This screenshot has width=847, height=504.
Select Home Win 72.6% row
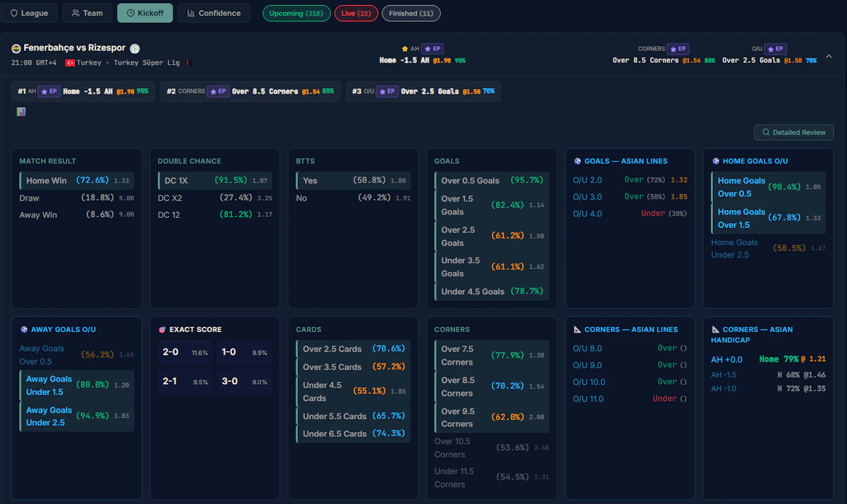click(x=77, y=180)
